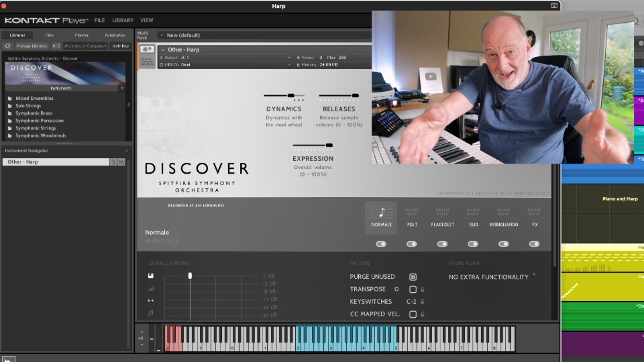Image resolution: width=644 pixels, height=362 pixels.
Task: Click the stereo width arrows icon
Action: 151,301
